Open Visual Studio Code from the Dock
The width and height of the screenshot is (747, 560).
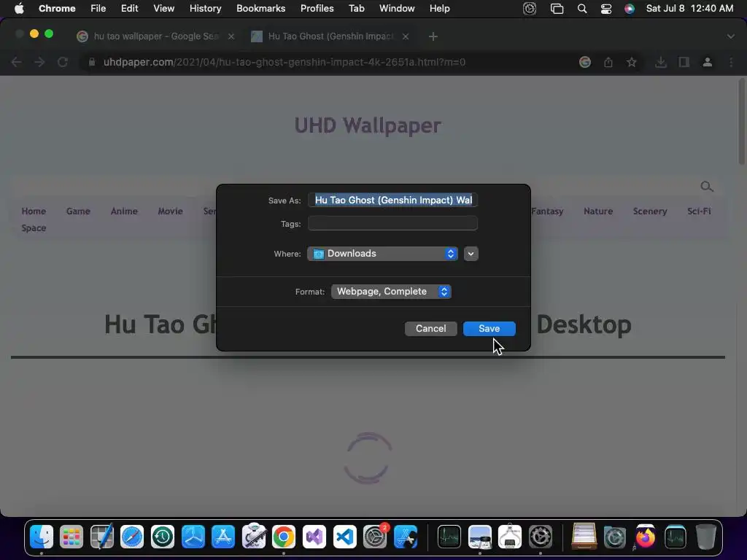coord(344,537)
